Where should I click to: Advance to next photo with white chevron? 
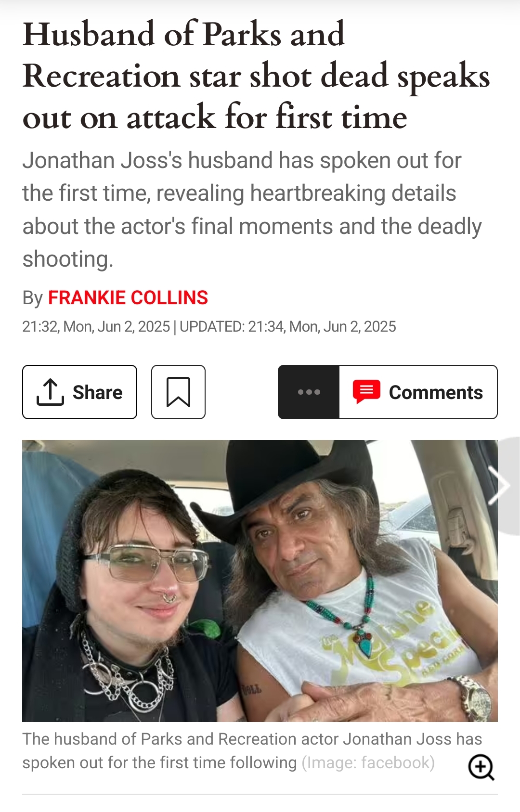[498, 485]
